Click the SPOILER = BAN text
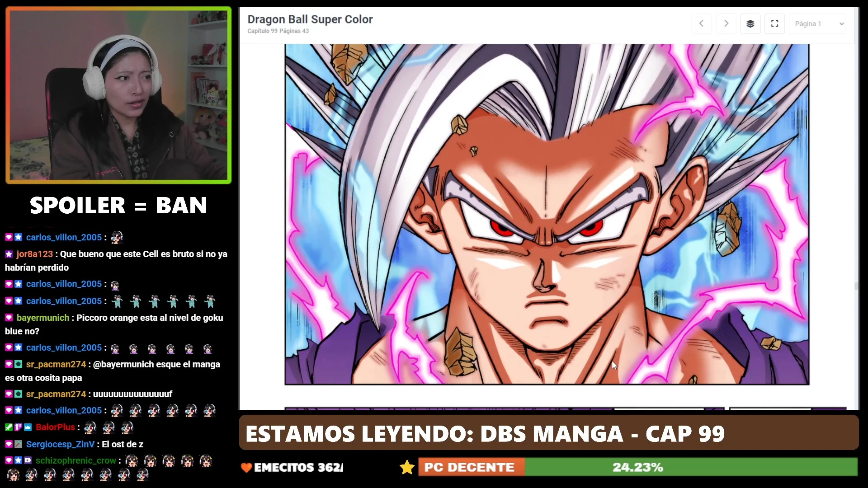The image size is (868, 488). click(x=118, y=206)
